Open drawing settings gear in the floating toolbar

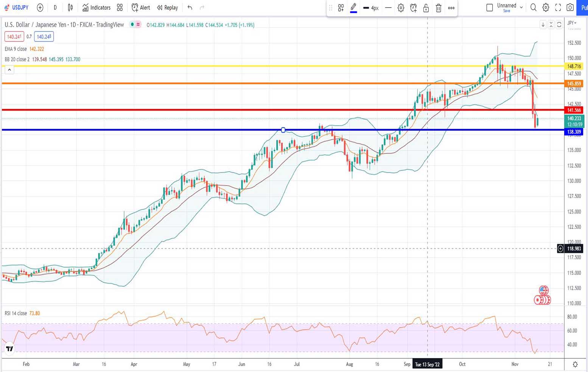tap(401, 8)
